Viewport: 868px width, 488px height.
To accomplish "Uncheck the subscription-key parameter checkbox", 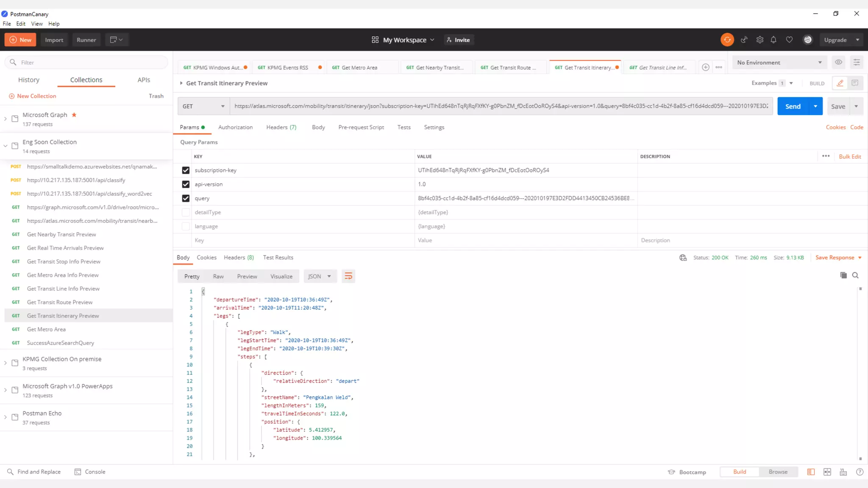I will 186,170.
